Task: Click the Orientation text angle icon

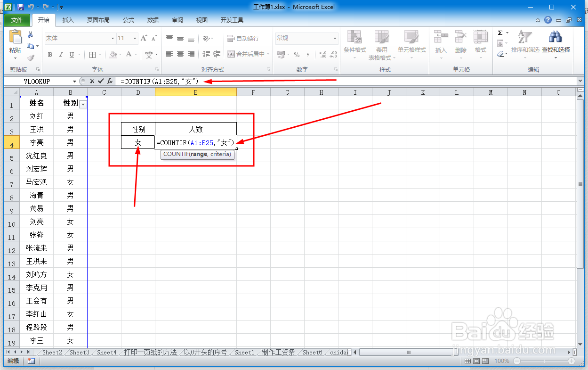Action: point(206,38)
